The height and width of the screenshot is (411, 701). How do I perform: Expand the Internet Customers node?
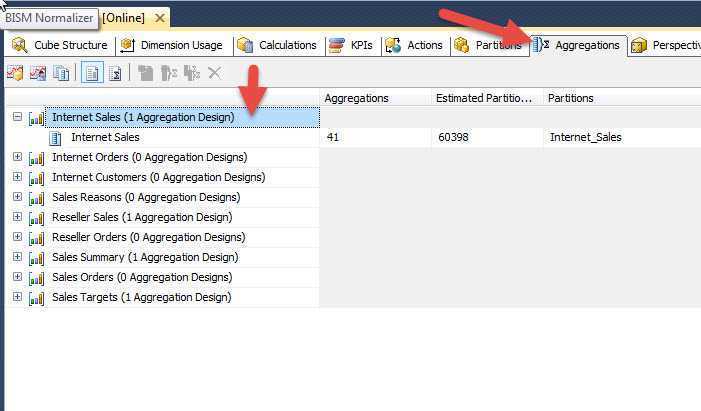17,177
